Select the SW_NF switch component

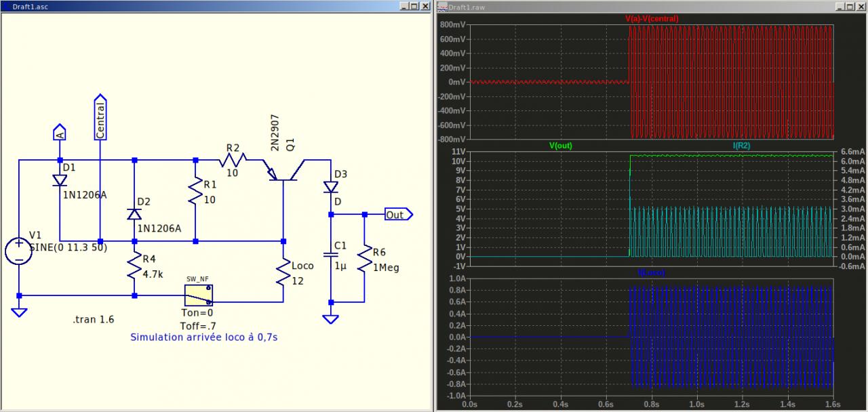pos(199,295)
